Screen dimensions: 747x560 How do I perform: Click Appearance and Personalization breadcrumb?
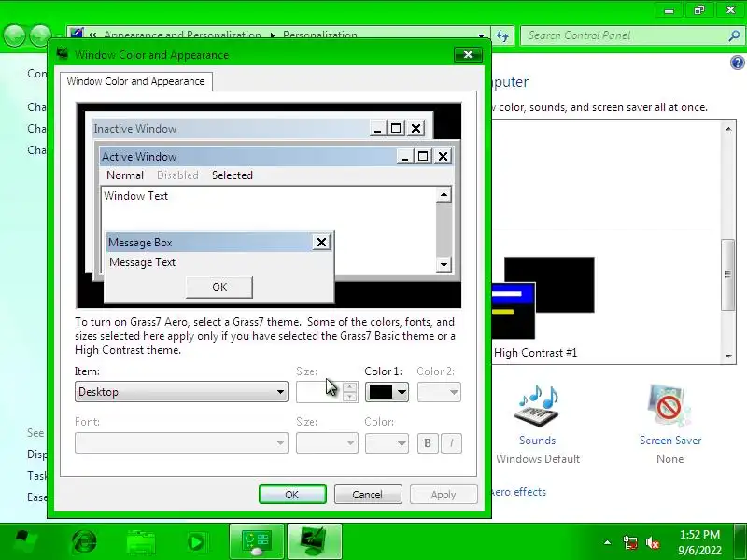182,35
